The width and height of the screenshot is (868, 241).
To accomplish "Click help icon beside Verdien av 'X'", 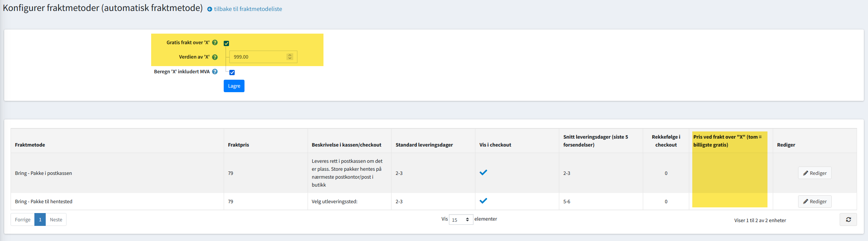I will click(x=215, y=57).
